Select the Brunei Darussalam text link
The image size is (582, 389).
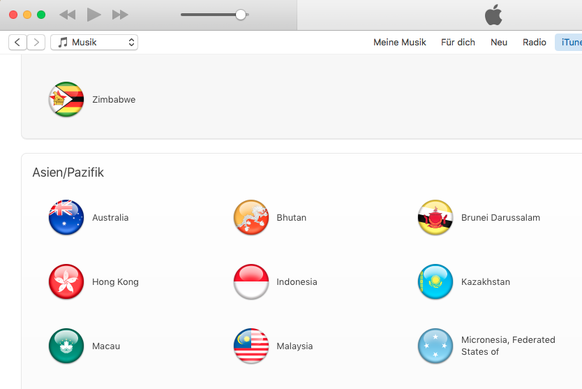click(501, 218)
